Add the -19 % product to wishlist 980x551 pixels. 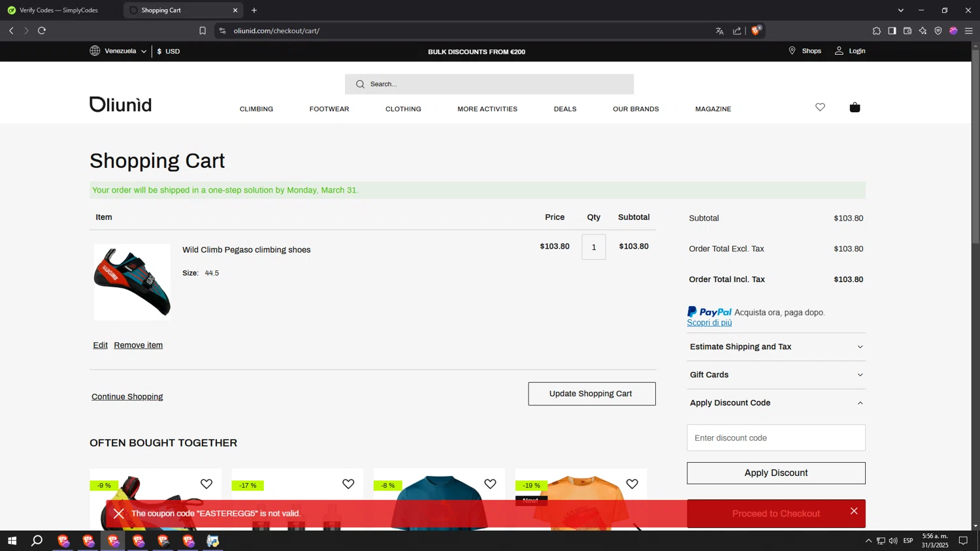pyautogui.click(x=632, y=484)
